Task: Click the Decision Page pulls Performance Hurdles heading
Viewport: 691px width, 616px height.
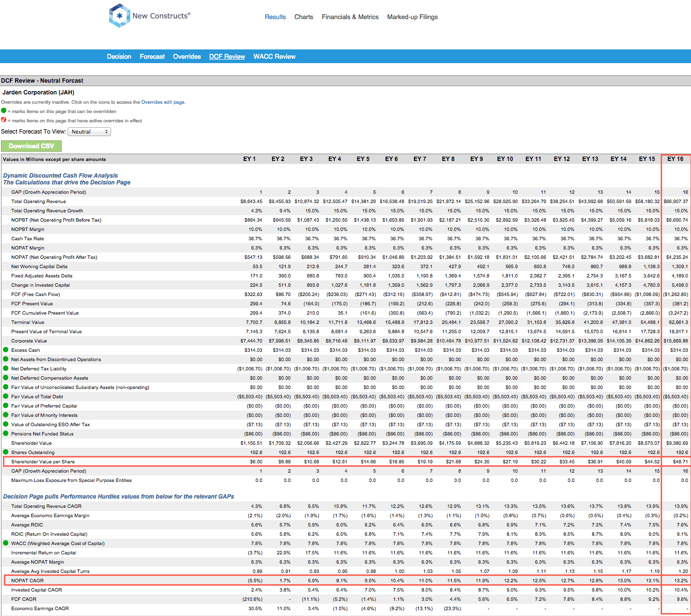Action: (x=118, y=497)
